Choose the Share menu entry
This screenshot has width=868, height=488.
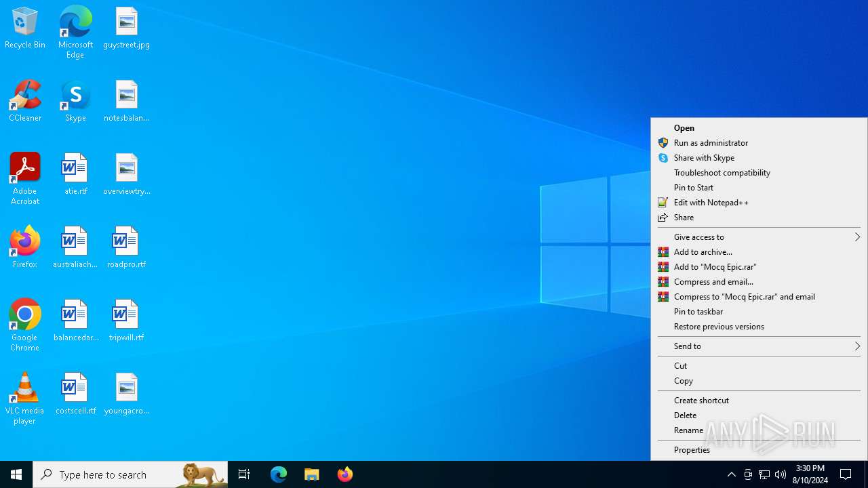click(x=759, y=218)
